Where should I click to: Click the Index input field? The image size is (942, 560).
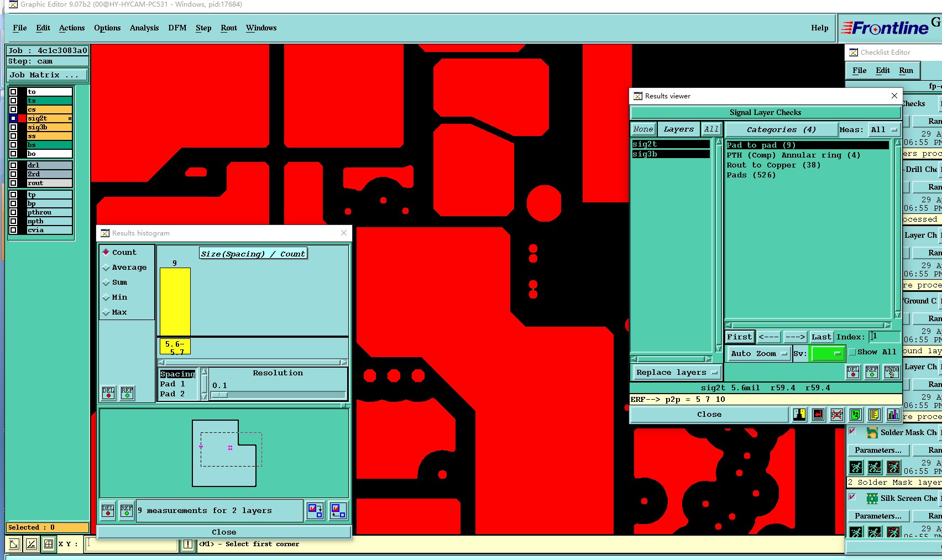pos(884,337)
